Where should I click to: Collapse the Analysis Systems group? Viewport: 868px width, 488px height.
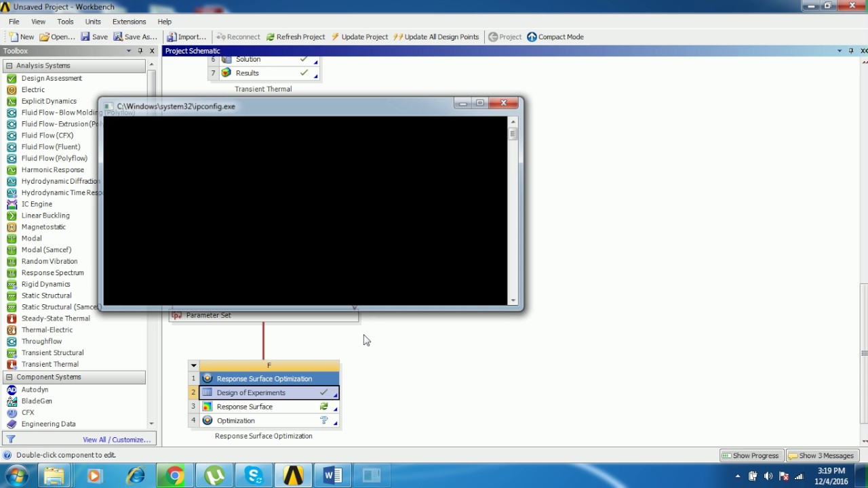(x=9, y=66)
